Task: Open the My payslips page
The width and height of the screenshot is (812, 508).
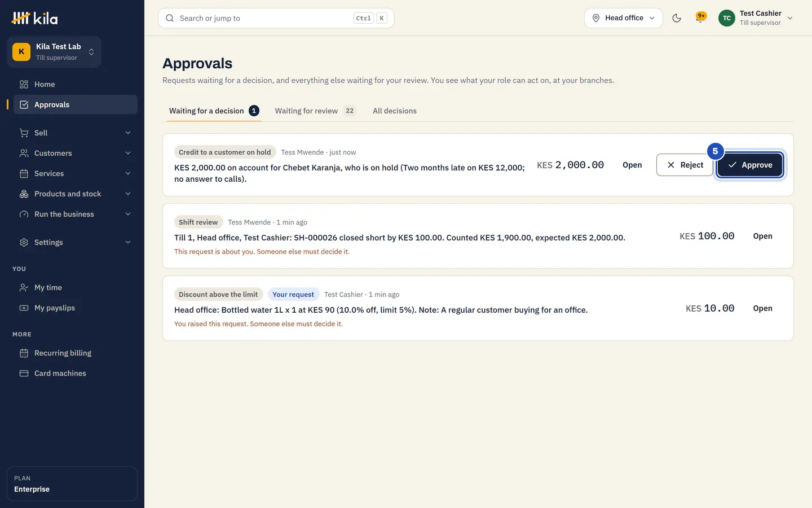Action: [76, 308]
